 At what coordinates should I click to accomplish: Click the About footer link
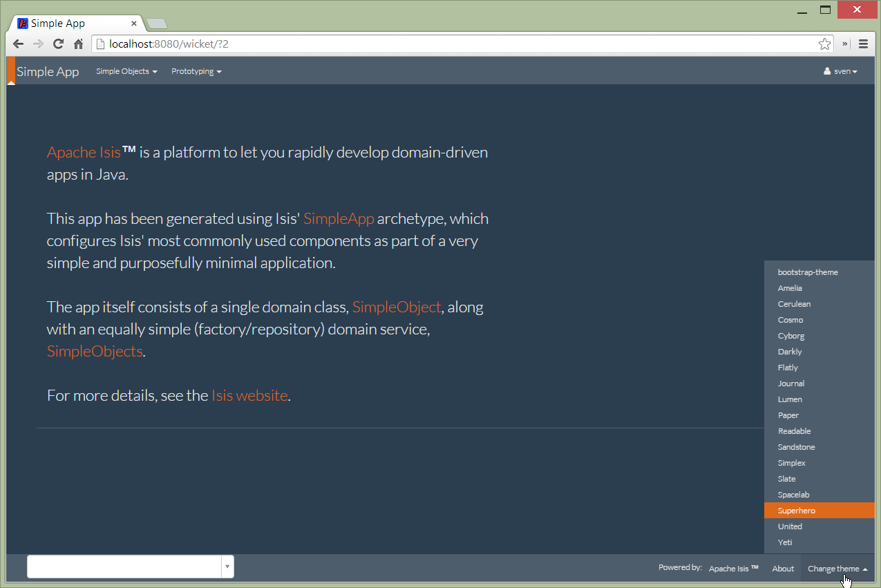tap(783, 569)
